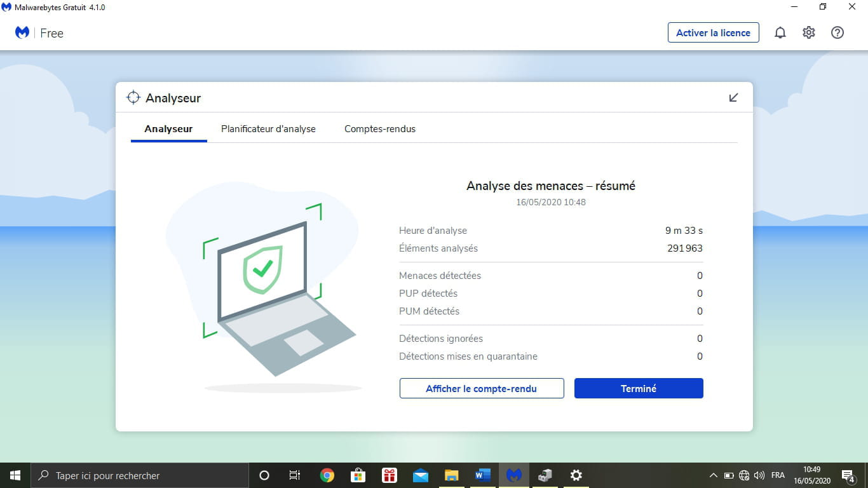868x488 pixels.
Task: Collapse the Analyseur panel with arrow icon
Action: pos(733,98)
